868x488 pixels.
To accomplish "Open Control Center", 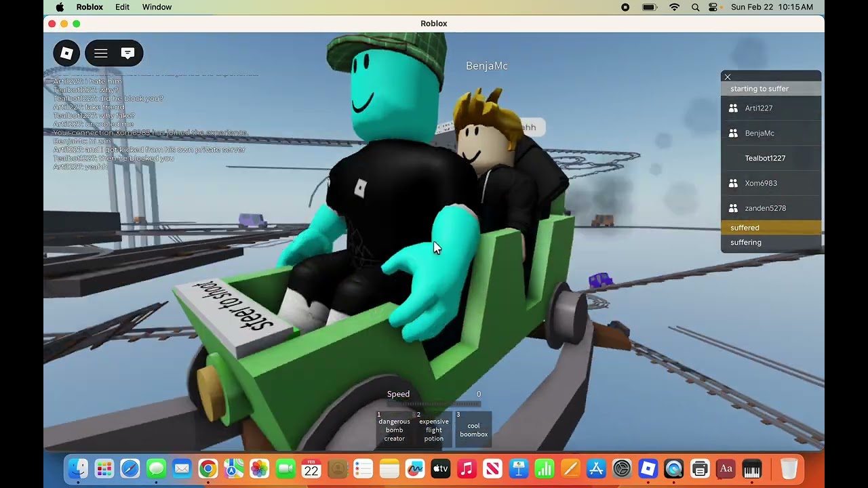I will point(713,7).
